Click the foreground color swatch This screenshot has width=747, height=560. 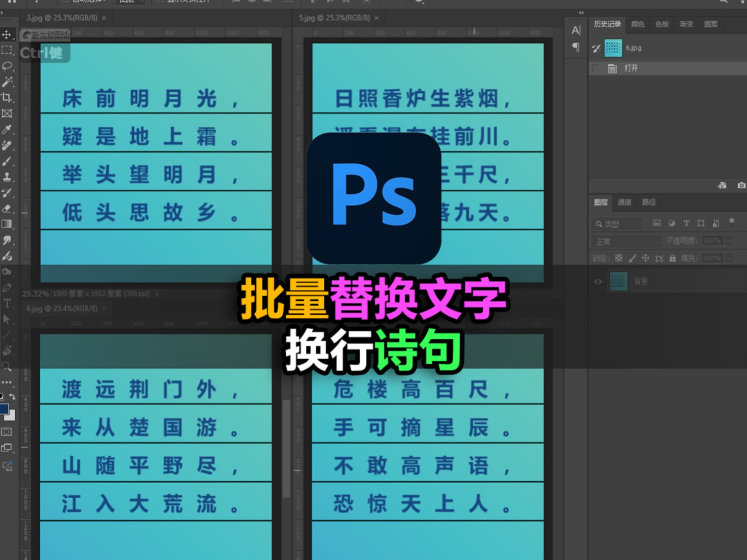pyautogui.click(x=4, y=409)
